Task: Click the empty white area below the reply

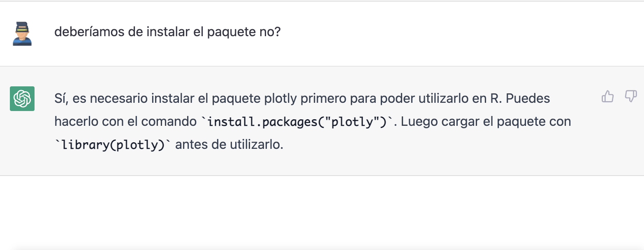Action: point(322,212)
